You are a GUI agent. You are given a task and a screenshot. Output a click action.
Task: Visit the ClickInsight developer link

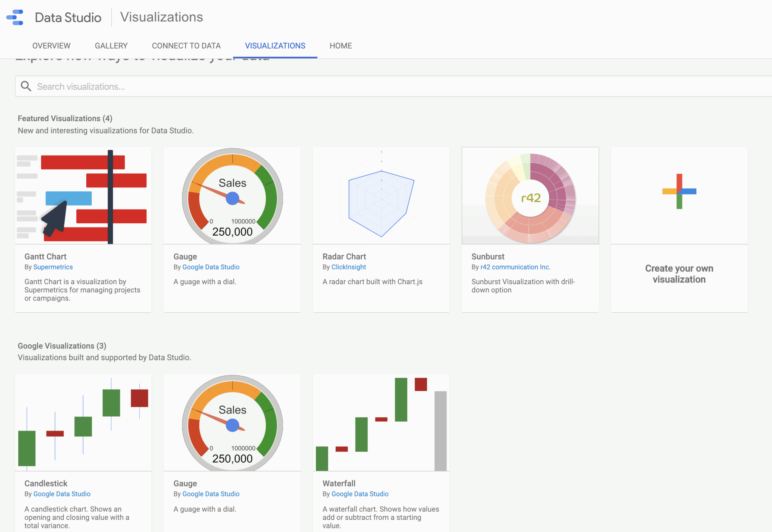point(349,267)
